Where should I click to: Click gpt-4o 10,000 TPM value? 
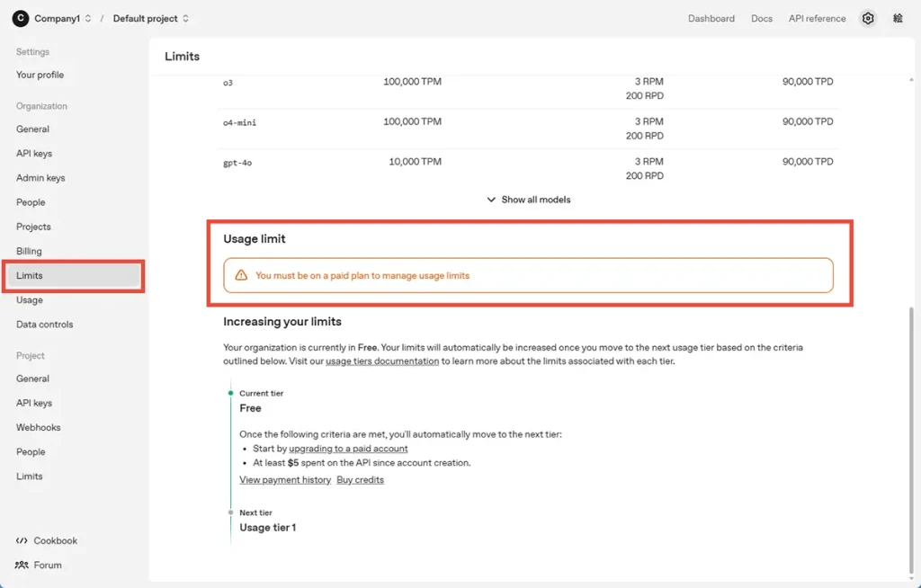[x=415, y=162]
